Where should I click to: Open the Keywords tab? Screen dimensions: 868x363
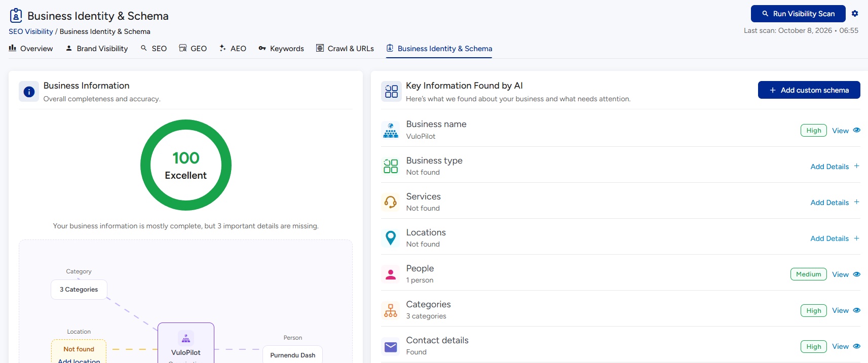281,49
